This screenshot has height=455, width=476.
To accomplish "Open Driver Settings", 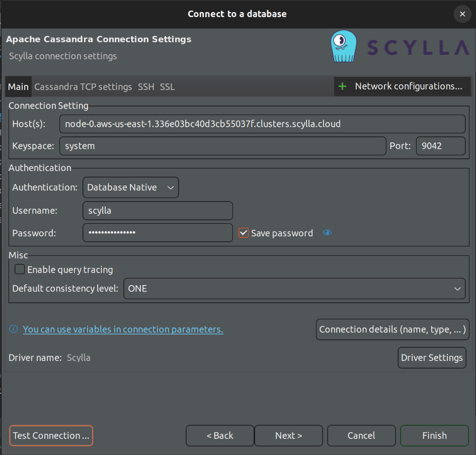I will [432, 357].
